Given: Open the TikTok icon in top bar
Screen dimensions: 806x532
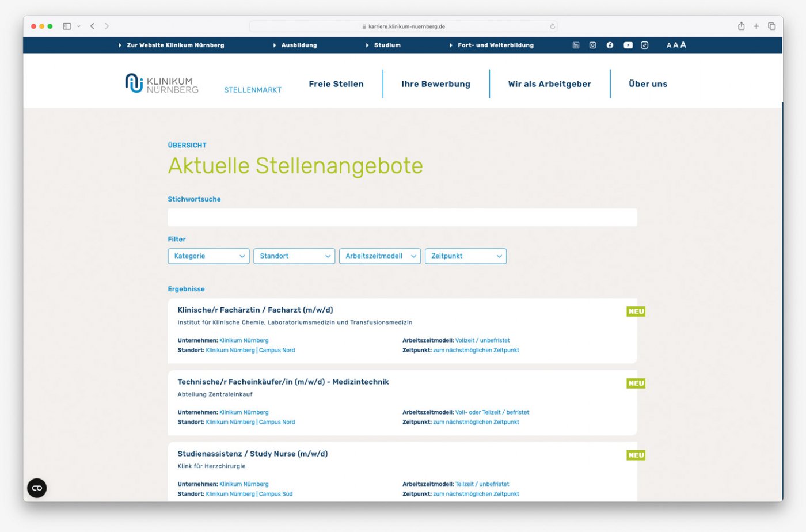Looking at the screenshot, I should (x=645, y=45).
